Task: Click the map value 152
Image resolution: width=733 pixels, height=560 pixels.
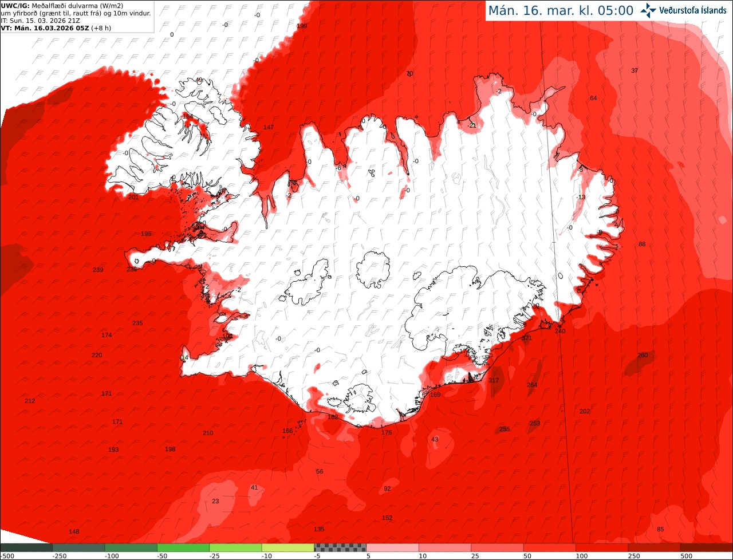Action: point(387,518)
